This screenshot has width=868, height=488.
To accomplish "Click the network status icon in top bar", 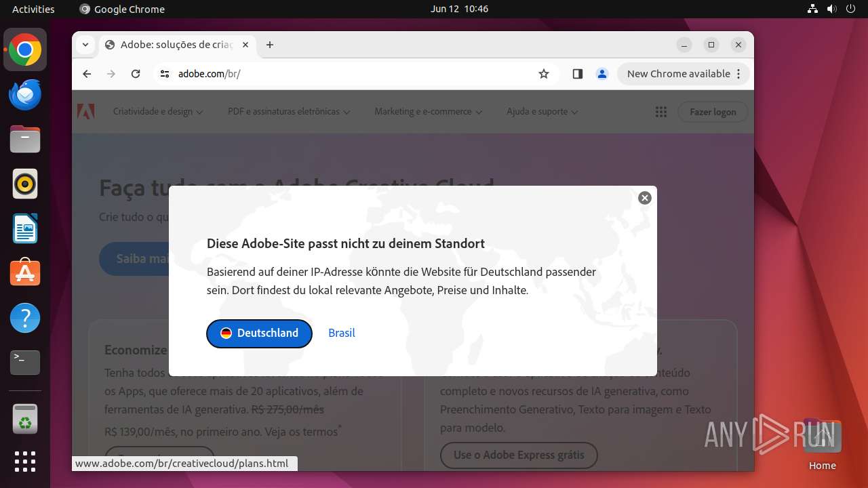I will tap(812, 9).
